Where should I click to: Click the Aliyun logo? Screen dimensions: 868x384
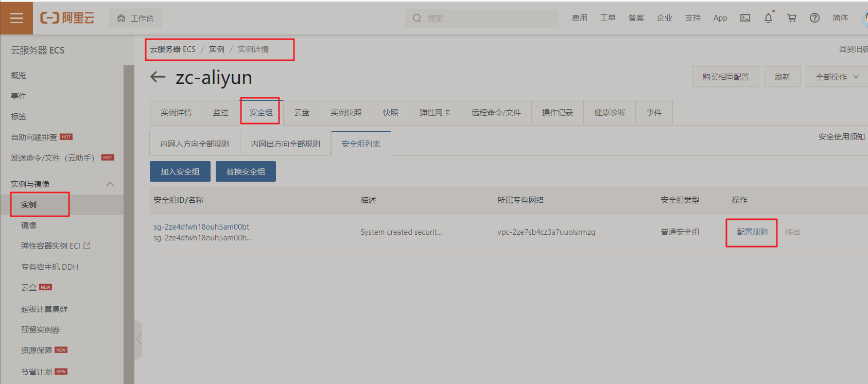pyautogui.click(x=67, y=18)
